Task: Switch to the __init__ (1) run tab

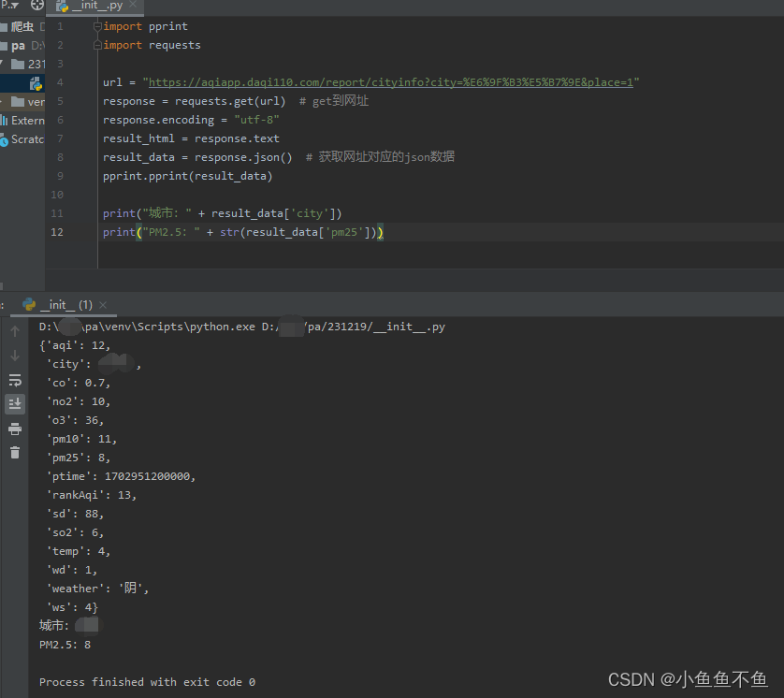Action: tap(65, 305)
